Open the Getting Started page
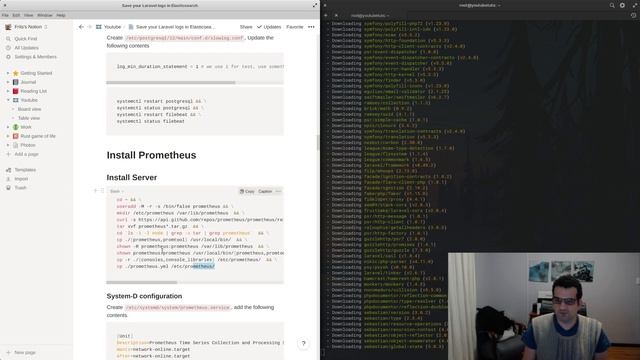This screenshot has height=360, width=640. click(x=36, y=73)
